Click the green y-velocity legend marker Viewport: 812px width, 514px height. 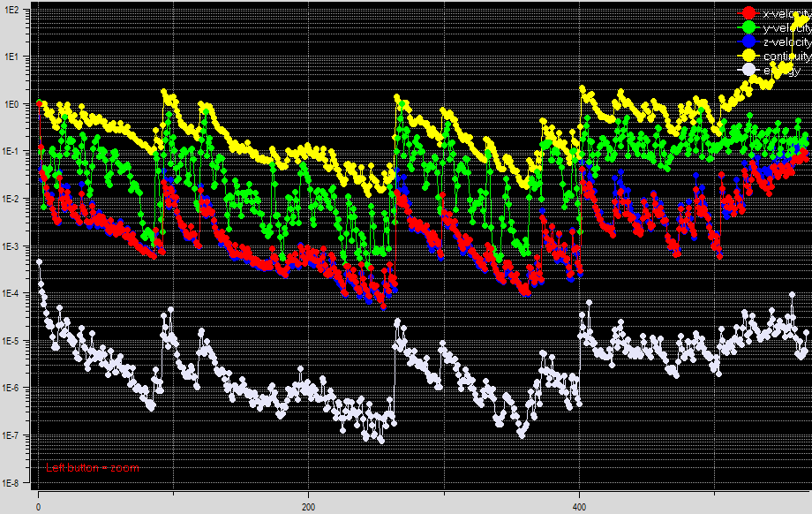(x=749, y=28)
